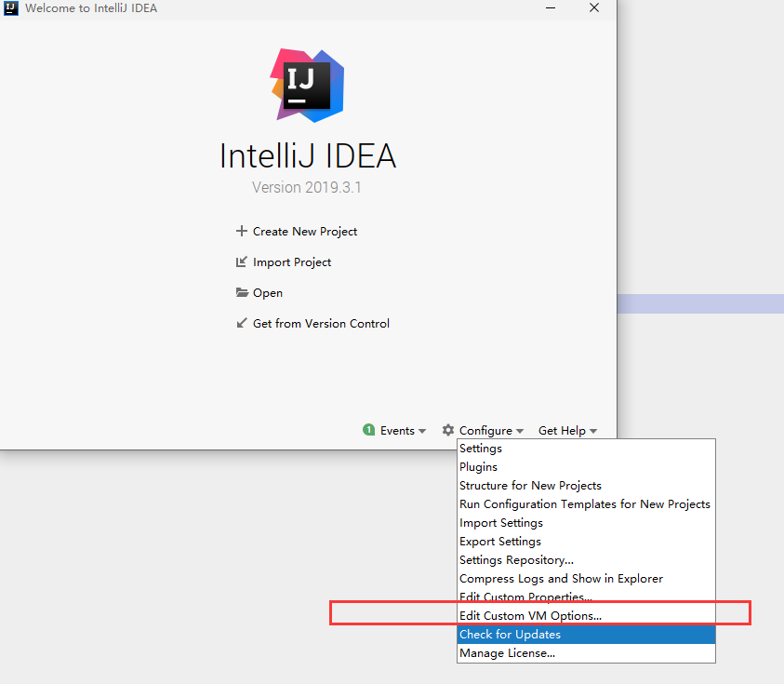Open the Get Help dropdown
The image size is (784, 684).
coord(568,430)
